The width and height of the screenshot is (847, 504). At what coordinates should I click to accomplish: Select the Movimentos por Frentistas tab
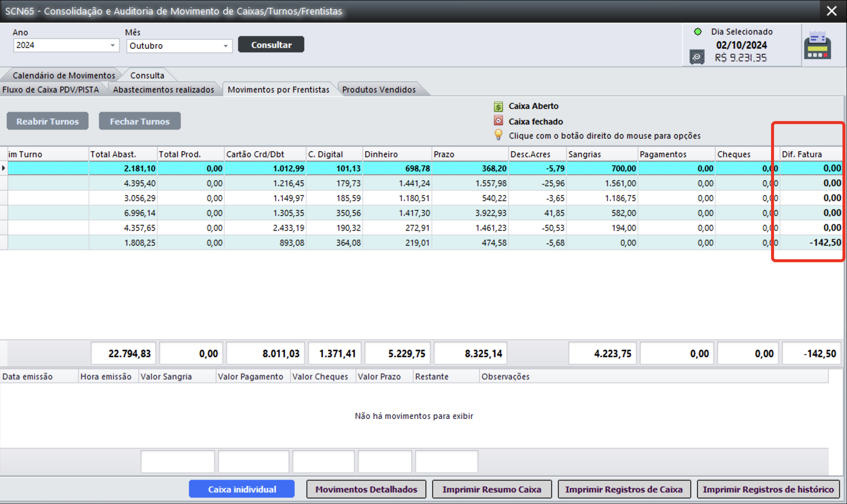(x=278, y=90)
